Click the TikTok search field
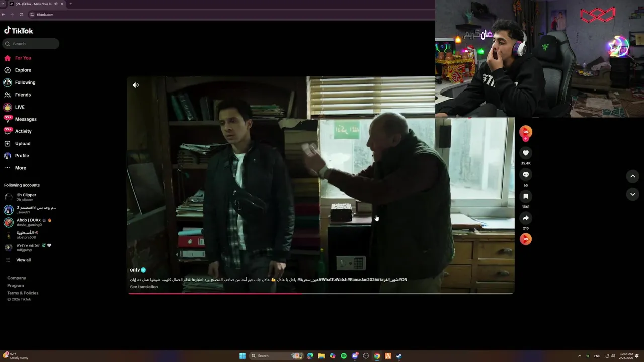The image size is (644, 362). (x=31, y=44)
